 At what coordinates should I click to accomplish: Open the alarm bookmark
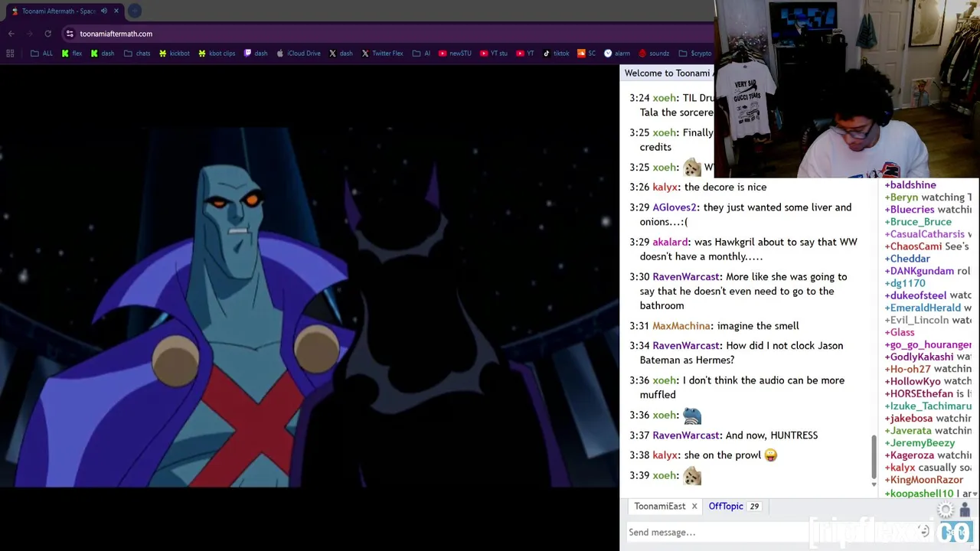pyautogui.click(x=617, y=54)
